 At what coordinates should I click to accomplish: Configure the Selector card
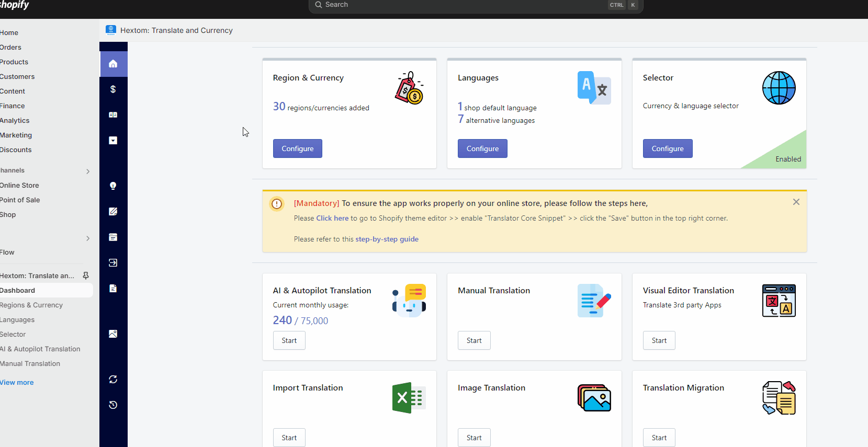(668, 148)
